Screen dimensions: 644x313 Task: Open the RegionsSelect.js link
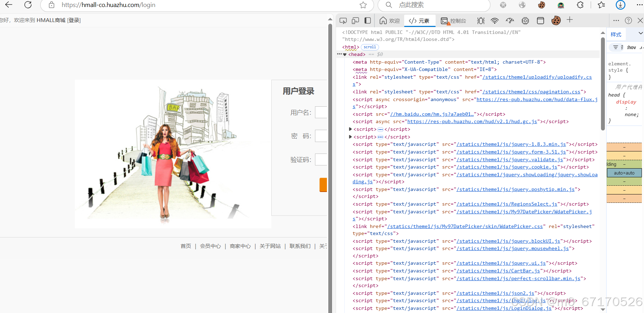coord(507,204)
